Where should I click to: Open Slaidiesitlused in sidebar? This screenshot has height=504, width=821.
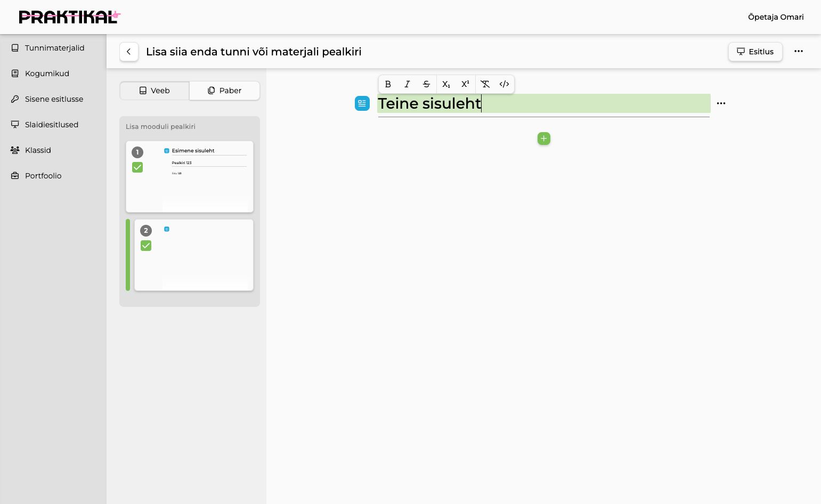[x=53, y=125]
